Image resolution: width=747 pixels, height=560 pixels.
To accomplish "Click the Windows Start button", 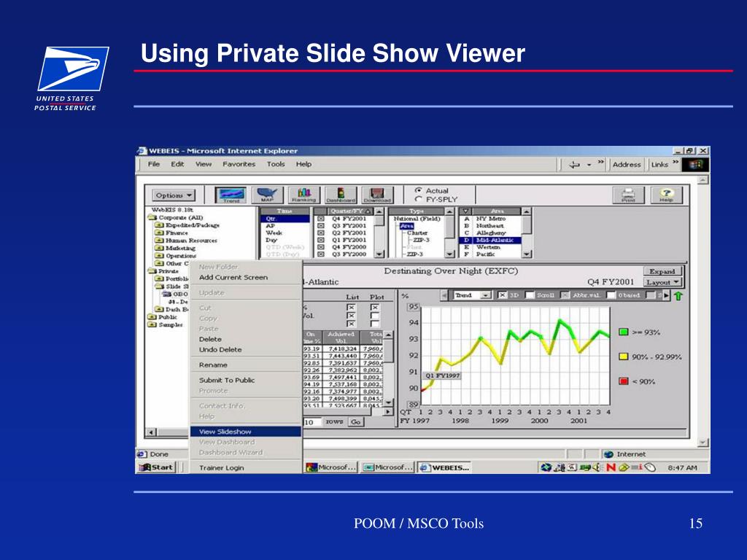I will (x=156, y=467).
